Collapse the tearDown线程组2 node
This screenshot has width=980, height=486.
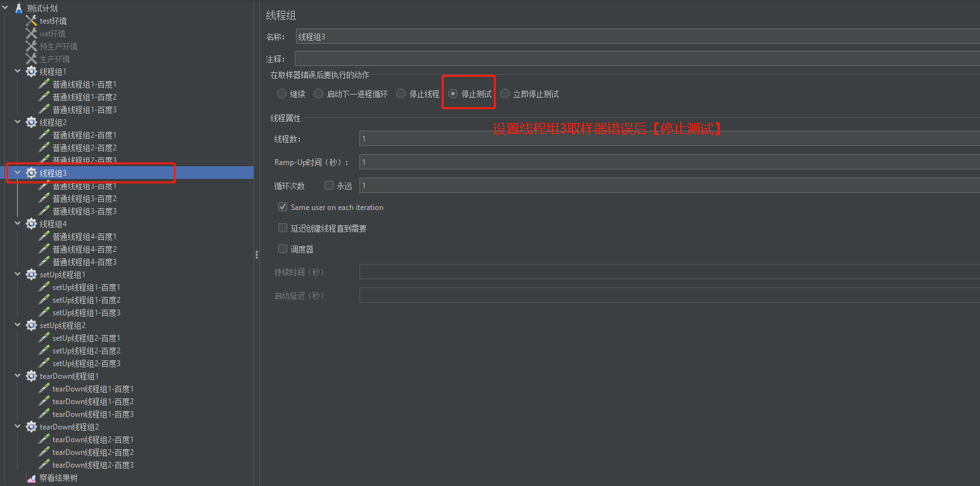[x=18, y=427]
